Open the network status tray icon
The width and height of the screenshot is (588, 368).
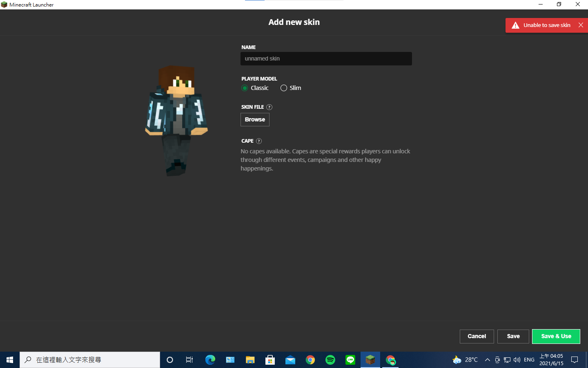pyautogui.click(x=507, y=360)
